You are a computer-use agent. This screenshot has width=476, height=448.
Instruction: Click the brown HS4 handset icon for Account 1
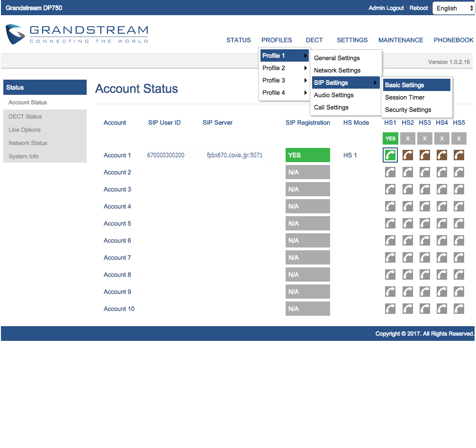point(442,155)
